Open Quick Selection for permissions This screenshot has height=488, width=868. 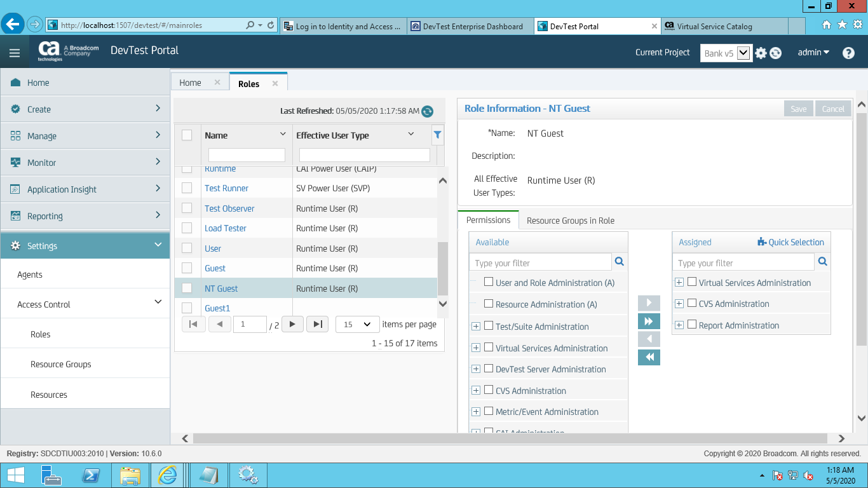coord(790,242)
